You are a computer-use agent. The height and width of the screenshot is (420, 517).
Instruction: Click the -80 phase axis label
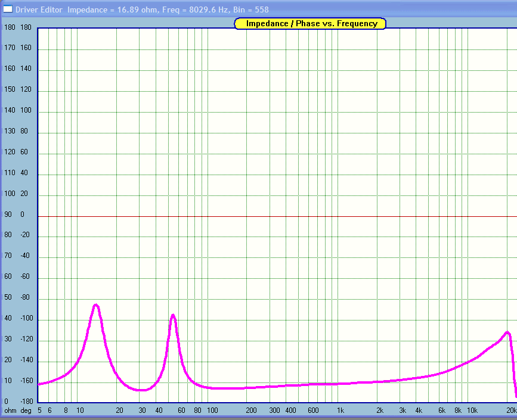(25, 297)
